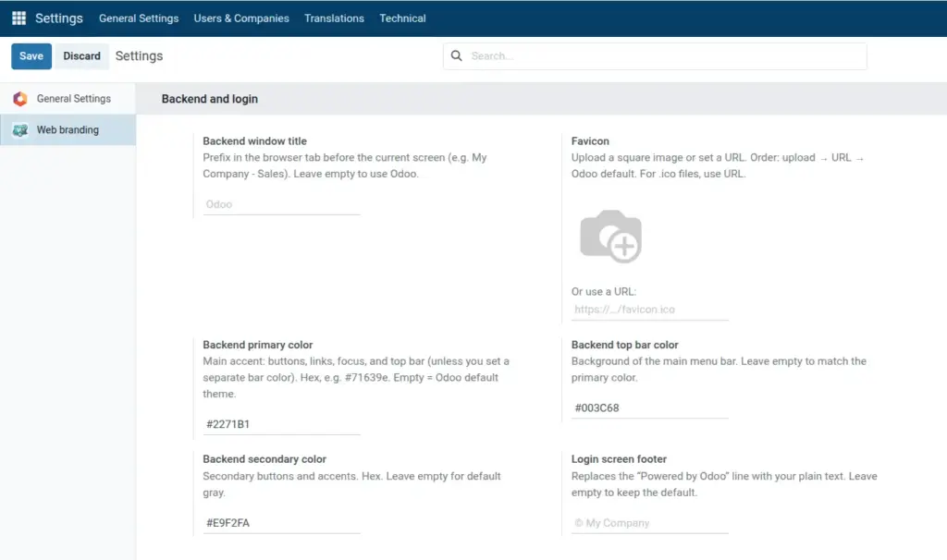Click the Backend window title field
The height and width of the screenshot is (560, 947).
point(281,204)
